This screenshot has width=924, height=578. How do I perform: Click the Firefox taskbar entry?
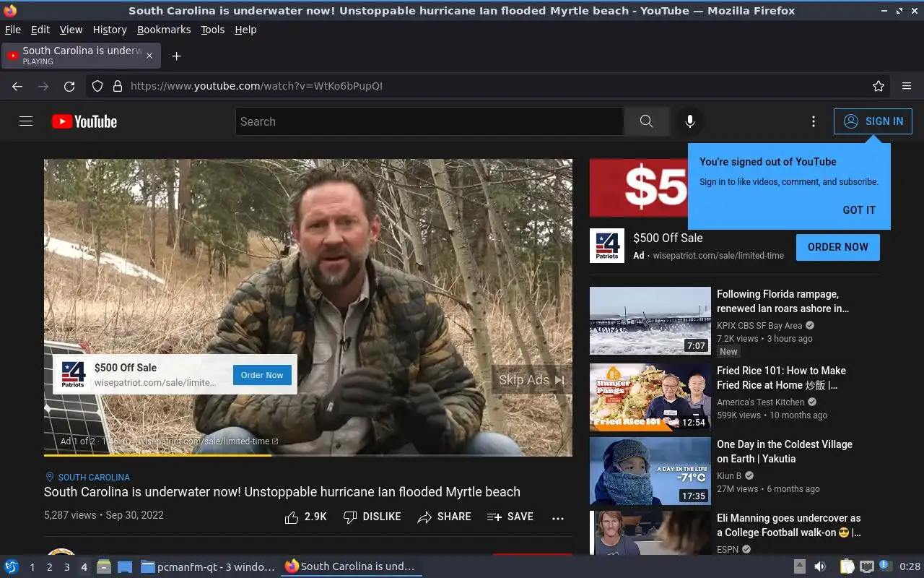(x=352, y=566)
